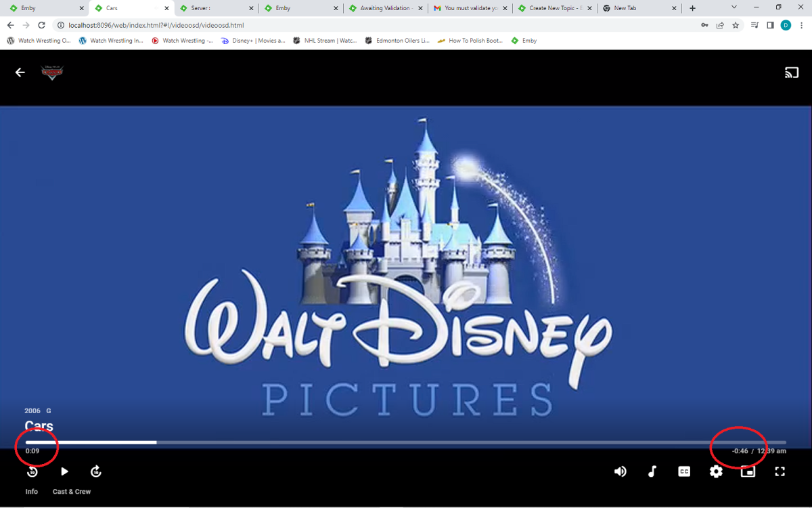
Task: Toggle fullscreen video mode
Action: [780, 471]
